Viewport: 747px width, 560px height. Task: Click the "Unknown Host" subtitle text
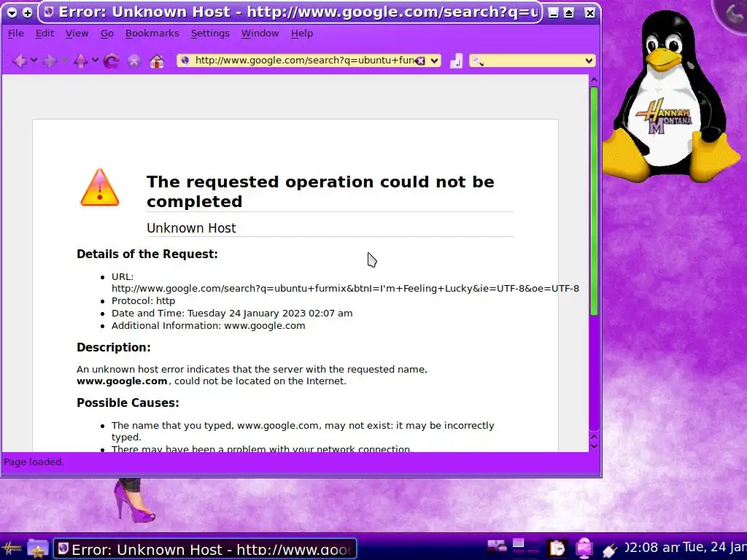(191, 228)
